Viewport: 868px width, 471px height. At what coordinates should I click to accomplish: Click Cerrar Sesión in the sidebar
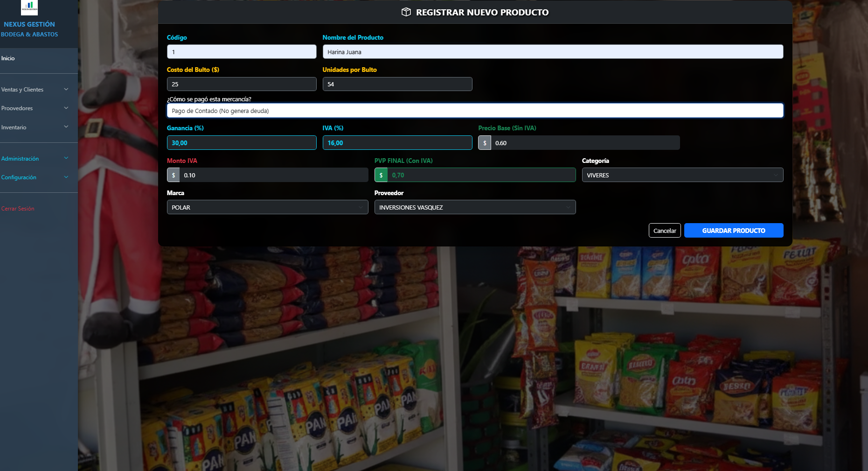point(18,209)
